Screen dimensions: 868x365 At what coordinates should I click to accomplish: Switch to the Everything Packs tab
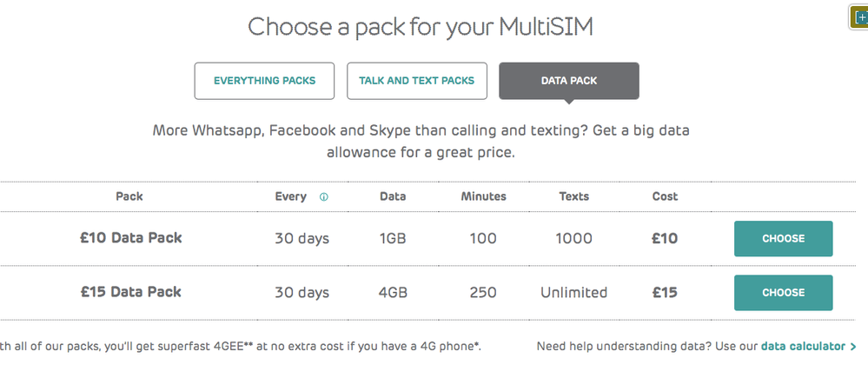[264, 81]
